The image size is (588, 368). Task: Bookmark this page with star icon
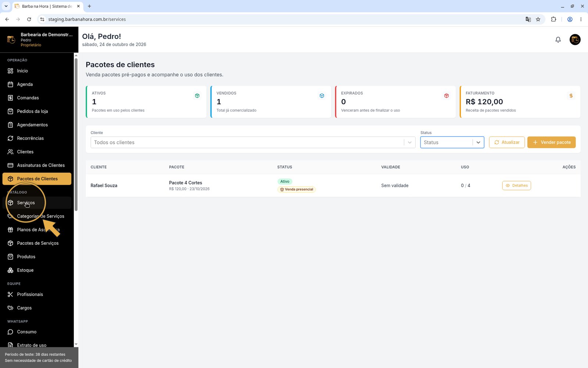[538, 19]
